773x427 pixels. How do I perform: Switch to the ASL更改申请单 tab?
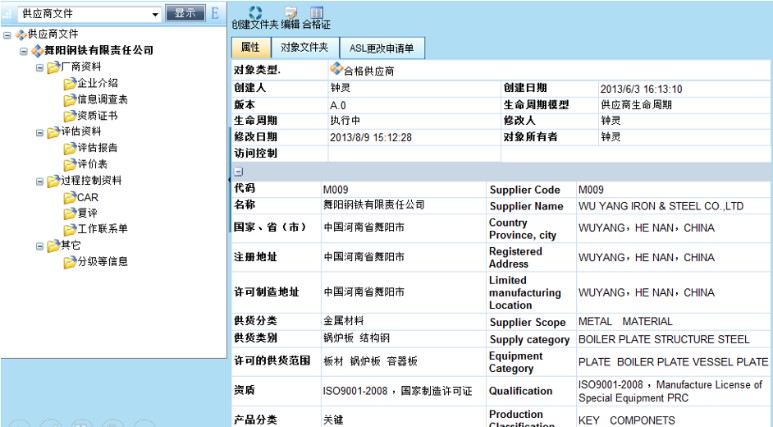pos(382,48)
